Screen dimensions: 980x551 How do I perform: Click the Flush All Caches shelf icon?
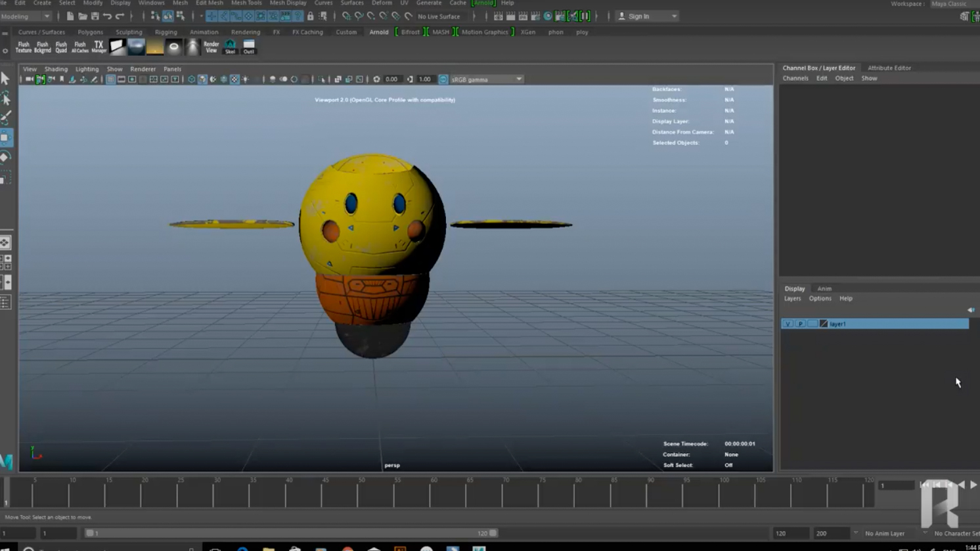[79, 47]
